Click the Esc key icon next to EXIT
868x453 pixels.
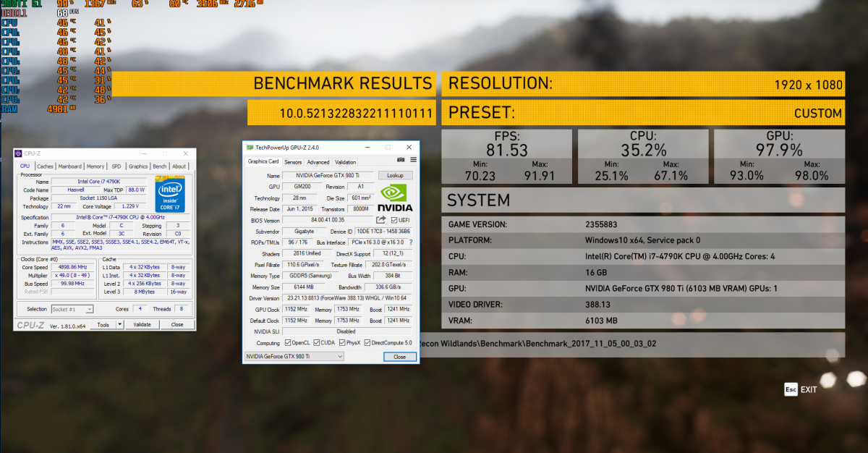791,389
